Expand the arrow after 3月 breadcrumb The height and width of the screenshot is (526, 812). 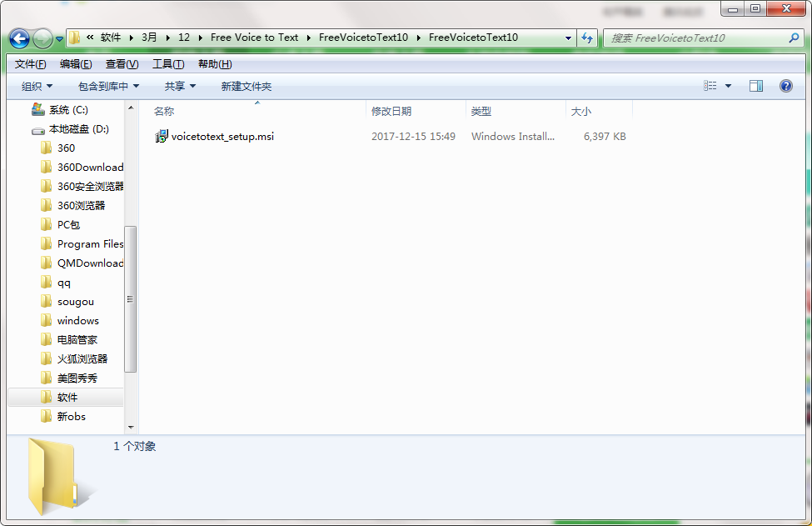(167, 38)
